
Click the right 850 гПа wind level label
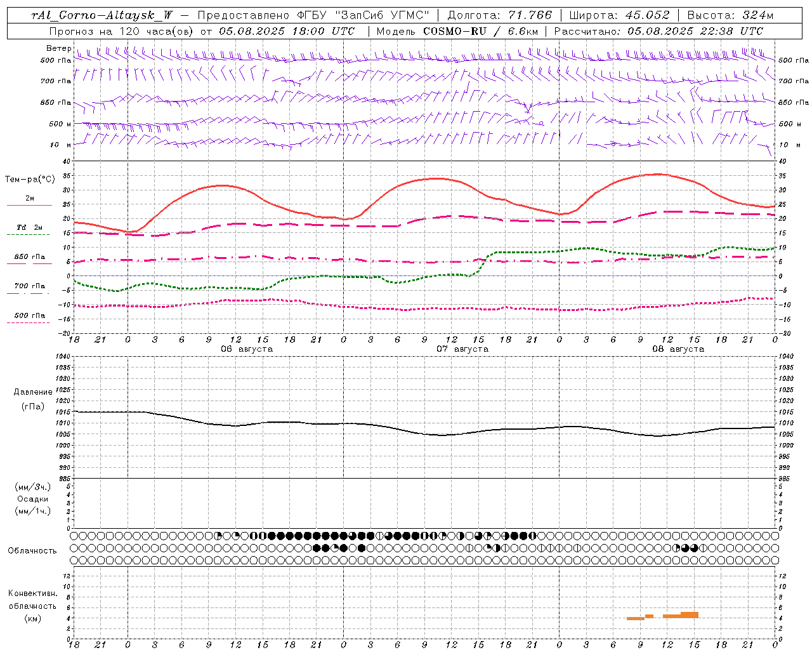coord(794,102)
